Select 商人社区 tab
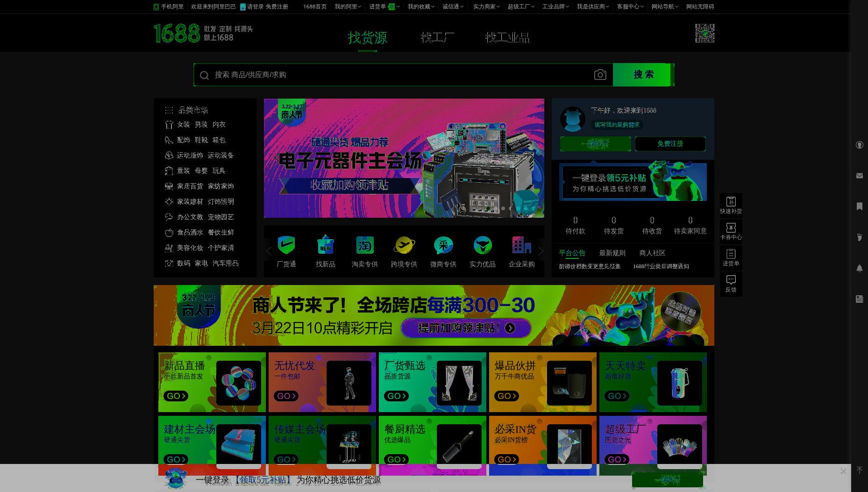868x492 pixels. (652, 253)
